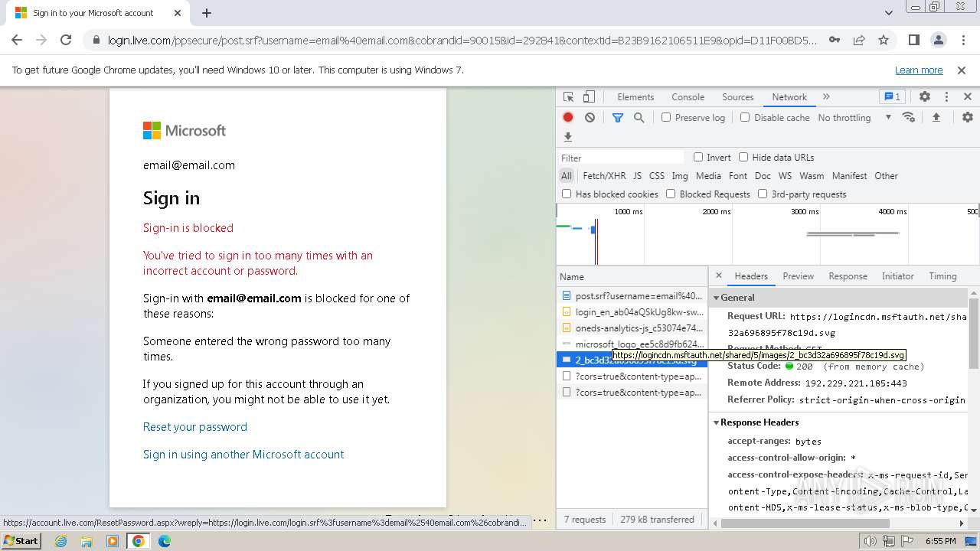Enable Disable cache checkbox
Screen dimensions: 980x551
[745, 118]
